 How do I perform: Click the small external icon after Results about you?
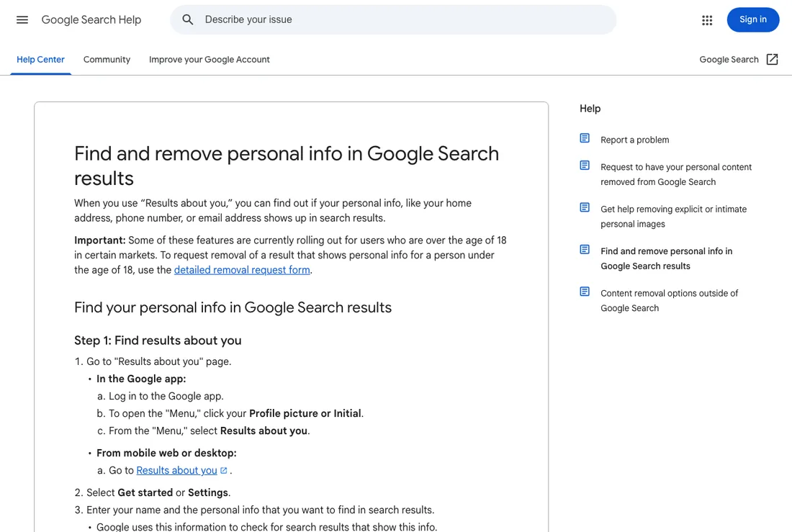224,470
